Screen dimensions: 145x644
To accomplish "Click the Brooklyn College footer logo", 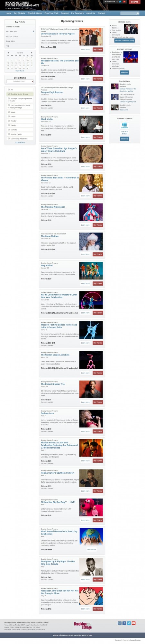I will pos(83,626).
